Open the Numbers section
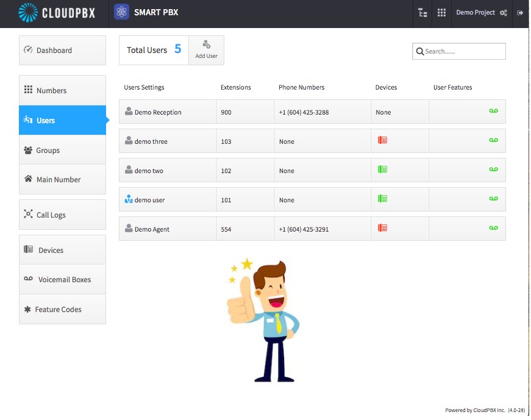531x420 pixels. (62, 90)
